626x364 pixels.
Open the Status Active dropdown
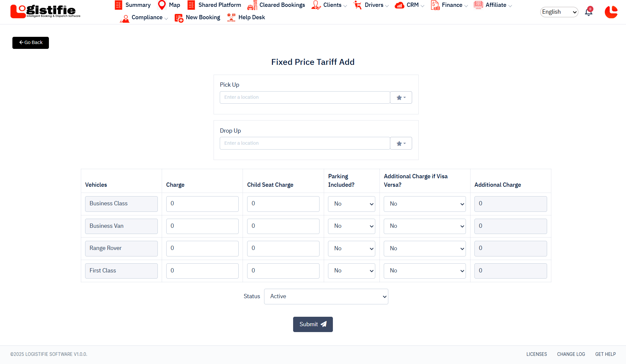click(326, 297)
